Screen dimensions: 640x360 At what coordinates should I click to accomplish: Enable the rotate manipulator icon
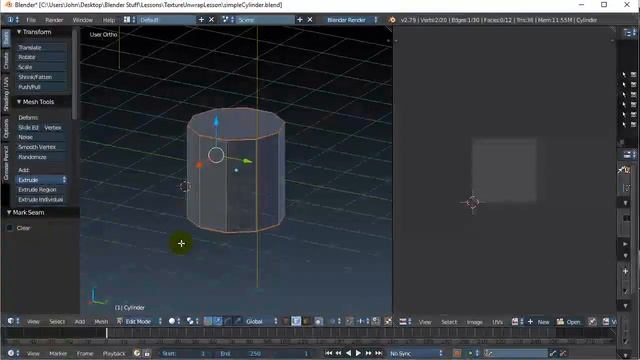click(x=228, y=322)
